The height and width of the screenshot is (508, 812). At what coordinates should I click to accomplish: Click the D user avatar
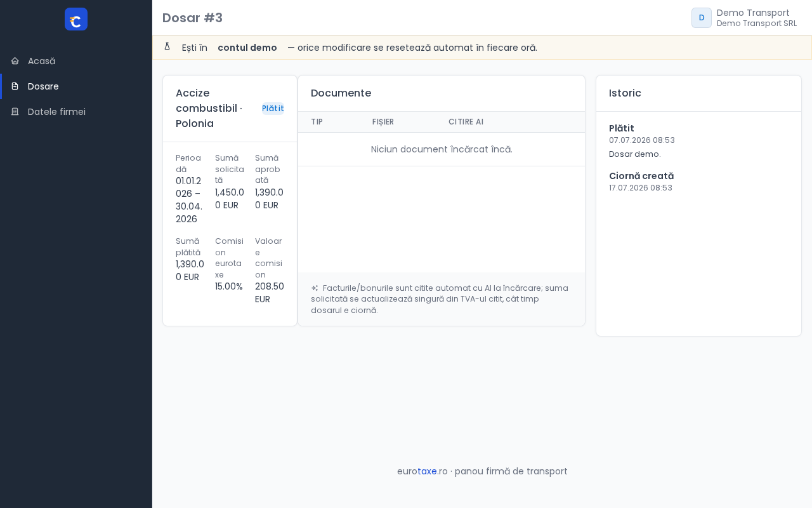[x=702, y=18]
